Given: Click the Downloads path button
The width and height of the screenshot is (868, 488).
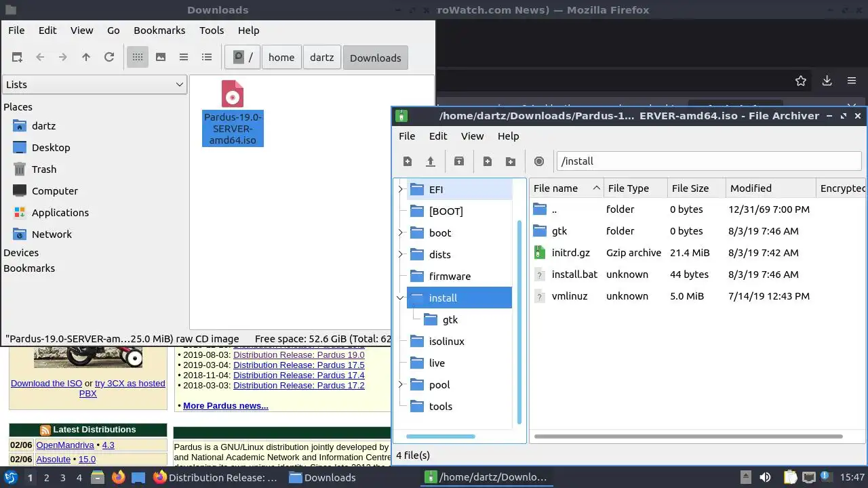Looking at the screenshot, I should [376, 58].
